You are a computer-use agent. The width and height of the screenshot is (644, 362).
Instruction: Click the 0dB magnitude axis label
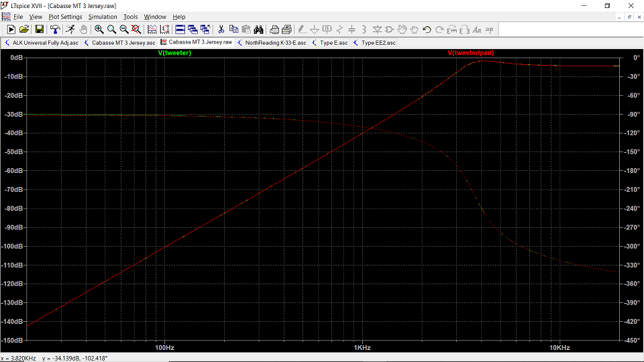(16, 58)
